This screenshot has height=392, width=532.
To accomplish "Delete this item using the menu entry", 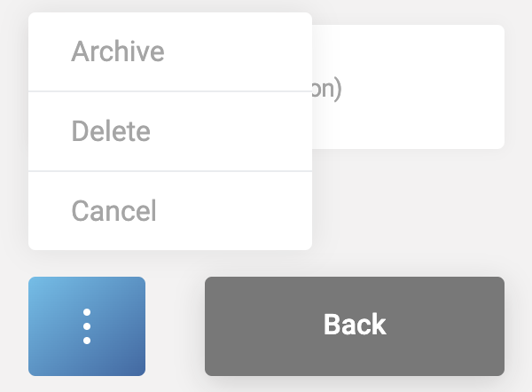I will tap(111, 131).
